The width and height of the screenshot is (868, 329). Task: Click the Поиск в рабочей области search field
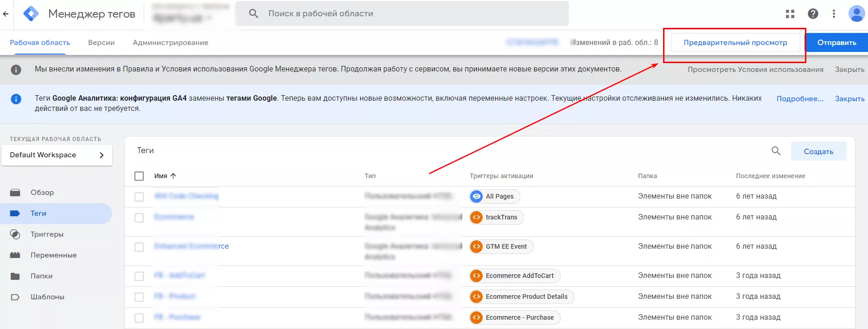[402, 13]
